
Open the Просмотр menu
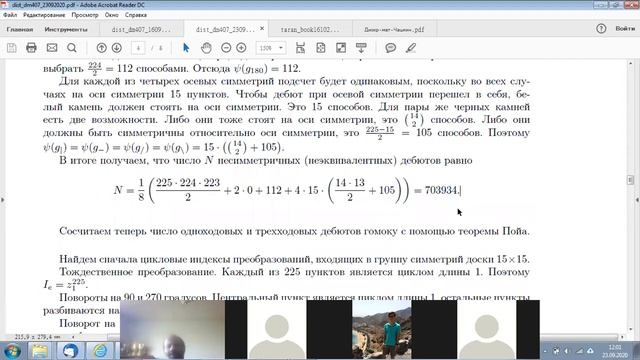pyautogui.click(x=85, y=15)
